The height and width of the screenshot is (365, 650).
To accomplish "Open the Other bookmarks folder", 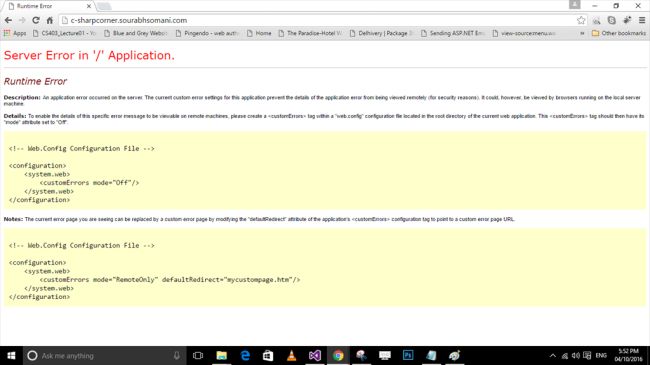I will pyautogui.click(x=618, y=33).
